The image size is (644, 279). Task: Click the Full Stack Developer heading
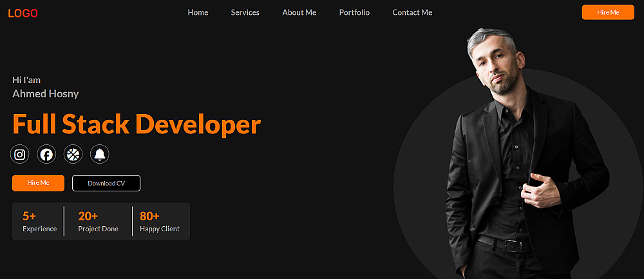pyautogui.click(x=137, y=124)
